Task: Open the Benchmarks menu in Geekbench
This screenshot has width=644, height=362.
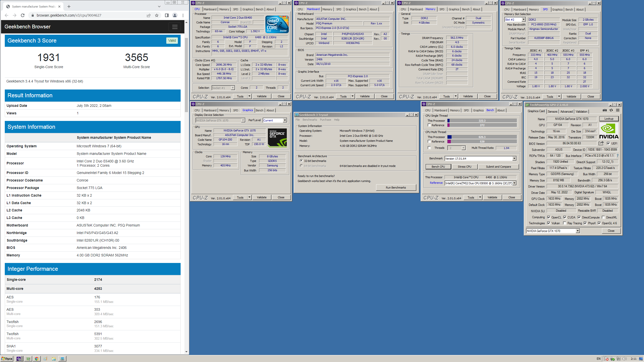Action: (310, 120)
